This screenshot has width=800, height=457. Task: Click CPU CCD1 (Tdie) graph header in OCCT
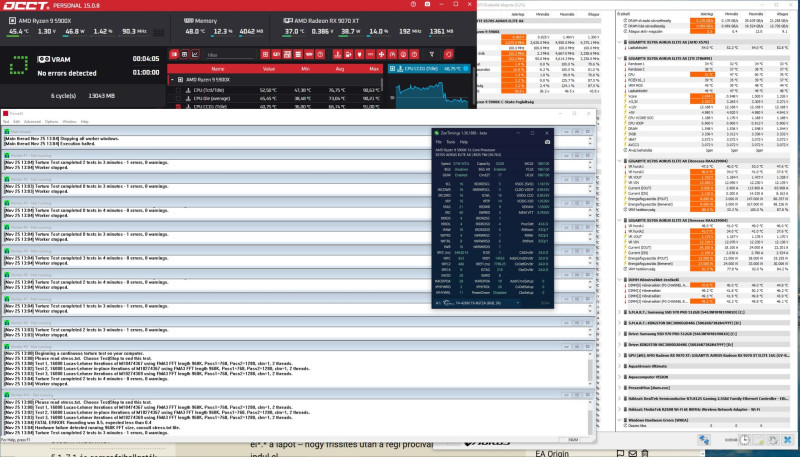pyautogui.click(x=429, y=68)
